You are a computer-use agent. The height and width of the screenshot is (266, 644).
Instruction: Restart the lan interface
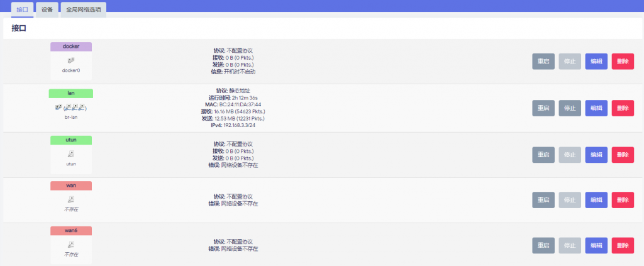click(x=543, y=108)
